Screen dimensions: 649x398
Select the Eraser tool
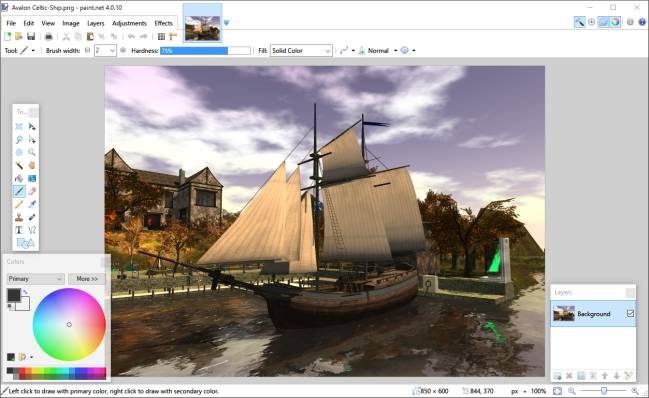tap(32, 191)
